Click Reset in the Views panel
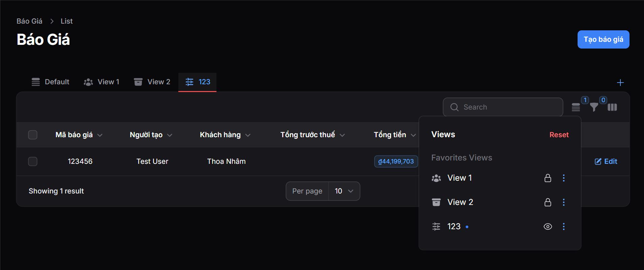 click(559, 135)
